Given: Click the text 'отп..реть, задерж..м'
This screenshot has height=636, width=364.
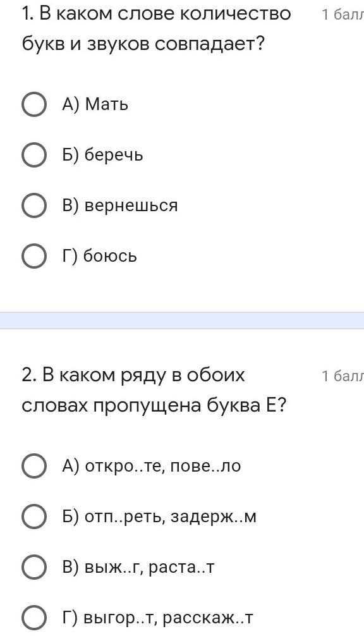Looking at the screenshot, I should pyautogui.click(x=171, y=517).
